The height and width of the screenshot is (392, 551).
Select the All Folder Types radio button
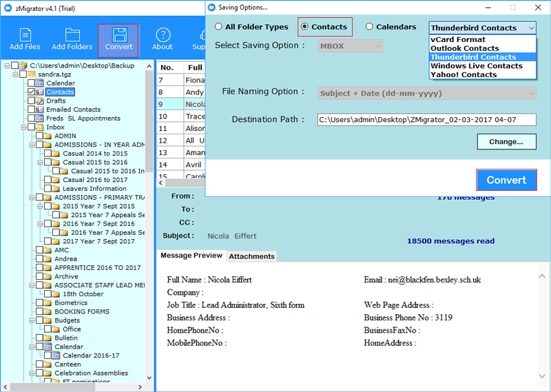pos(218,27)
